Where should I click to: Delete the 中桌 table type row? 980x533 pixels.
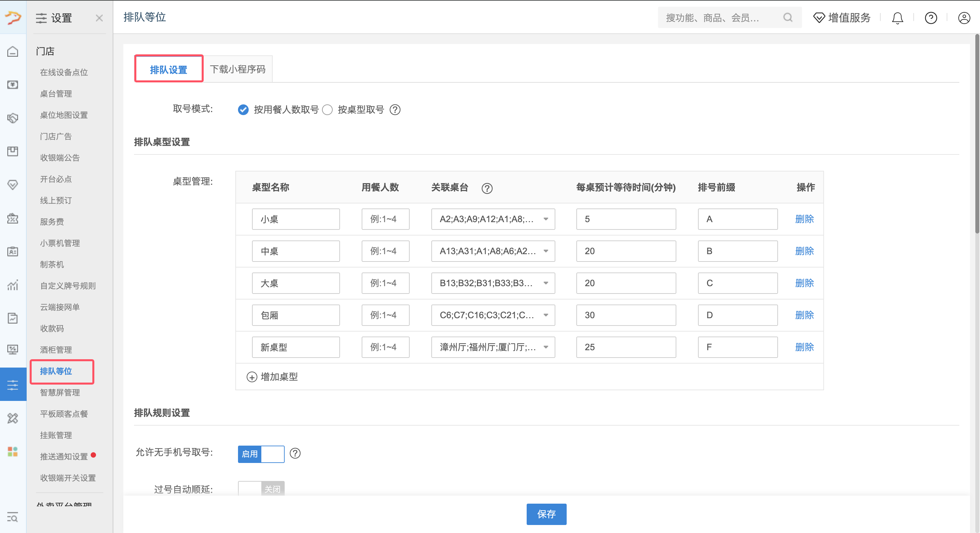[804, 251]
